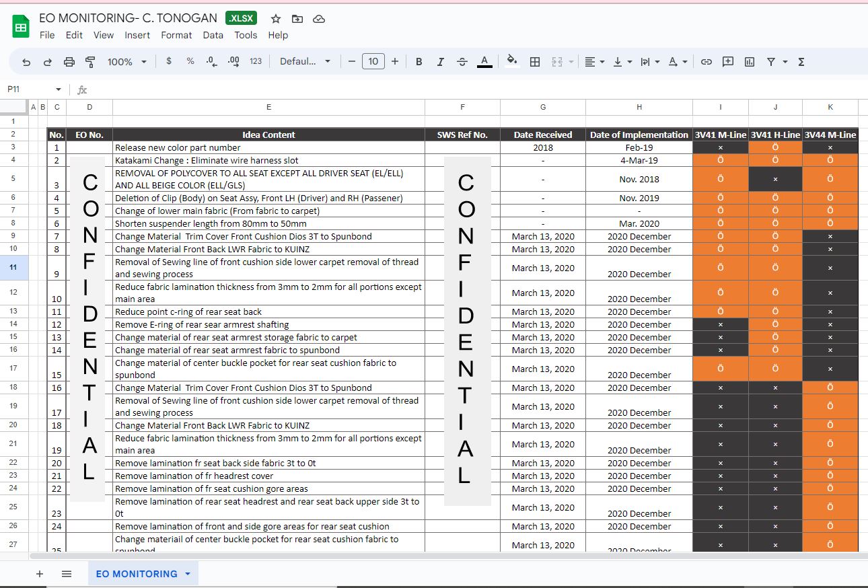Image resolution: width=868 pixels, height=588 pixels.
Task: Click the 'Date of Implementation' header cell
Action: click(639, 135)
